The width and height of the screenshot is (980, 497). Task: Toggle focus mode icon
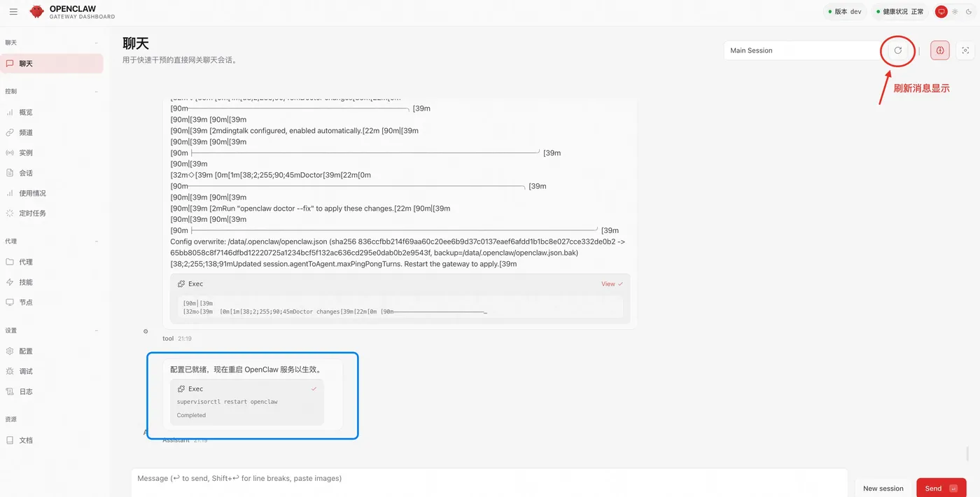pyautogui.click(x=966, y=50)
